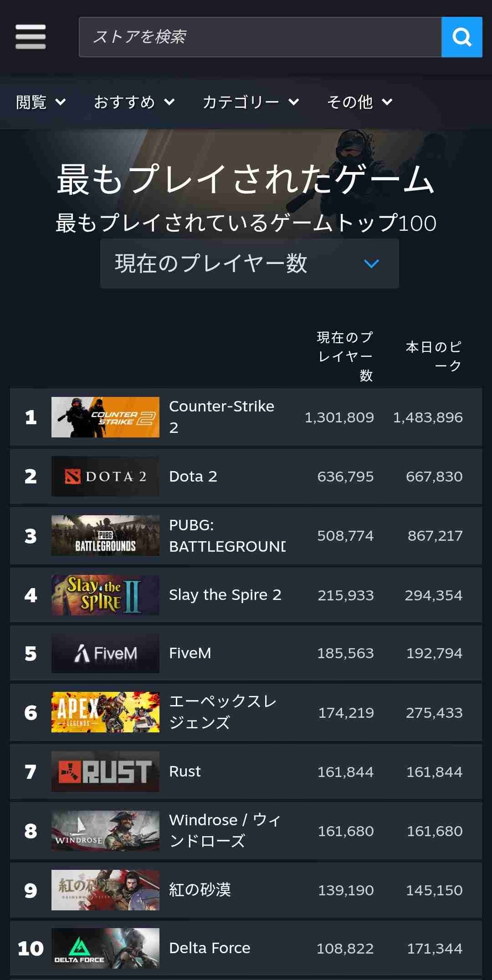Select the Windrose game thumbnail

point(105,831)
